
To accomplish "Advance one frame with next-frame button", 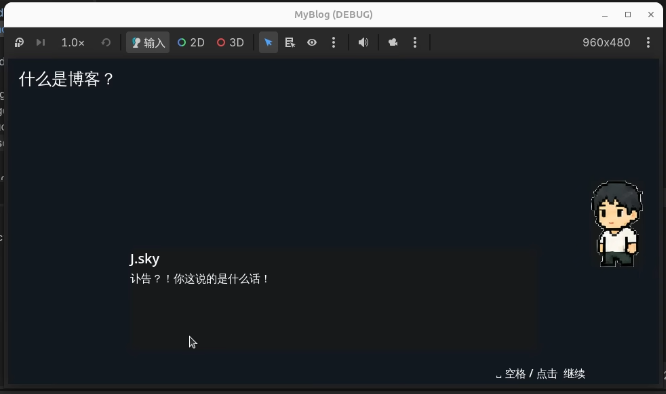I will pyautogui.click(x=41, y=42).
